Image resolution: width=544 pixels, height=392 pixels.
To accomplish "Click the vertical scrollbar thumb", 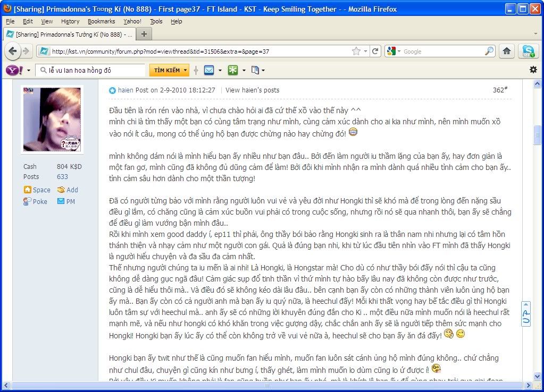I will (x=537, y=134).
